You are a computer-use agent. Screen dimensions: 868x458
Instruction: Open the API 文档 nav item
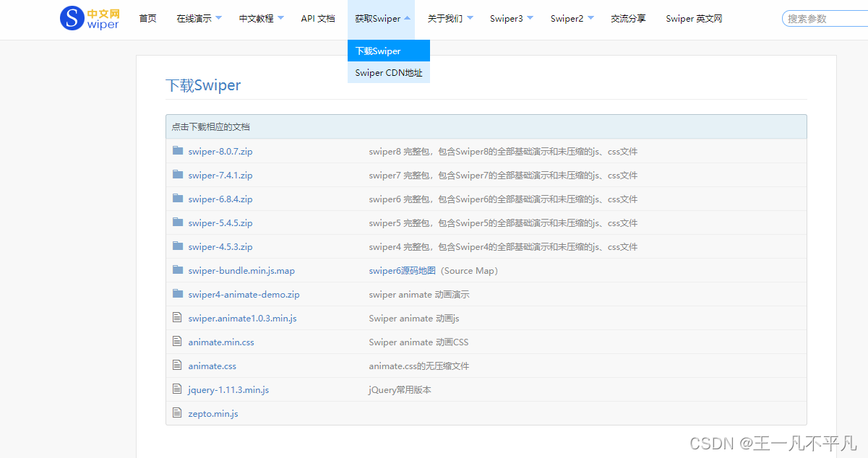[318, 19]
